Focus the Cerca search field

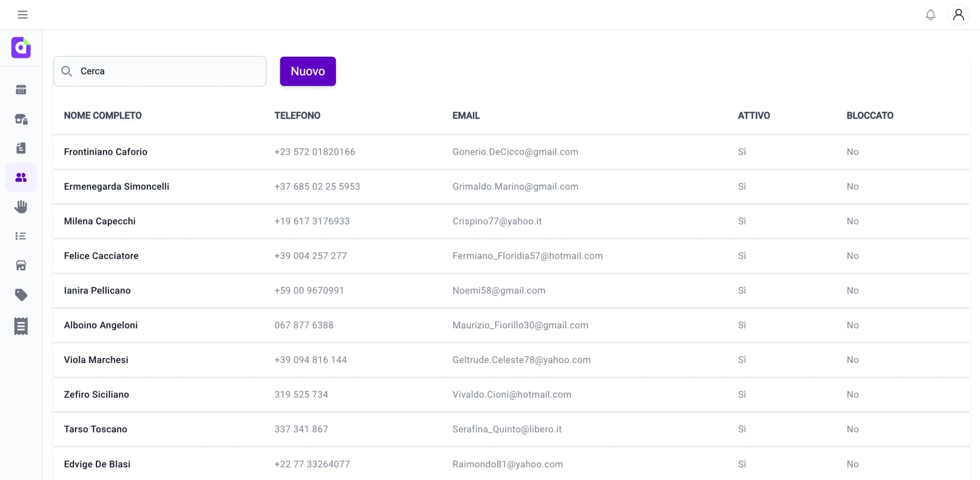(x=160, y=71)
